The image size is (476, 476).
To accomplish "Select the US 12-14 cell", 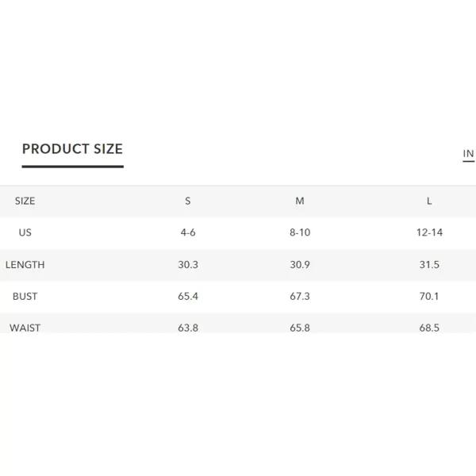I will pyautogui.click(x=429, y=232).
